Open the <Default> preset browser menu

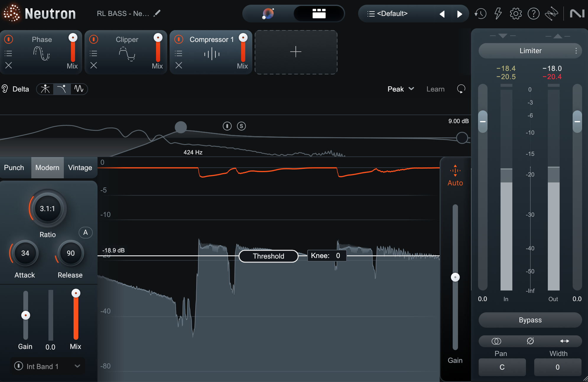[387, 14]
